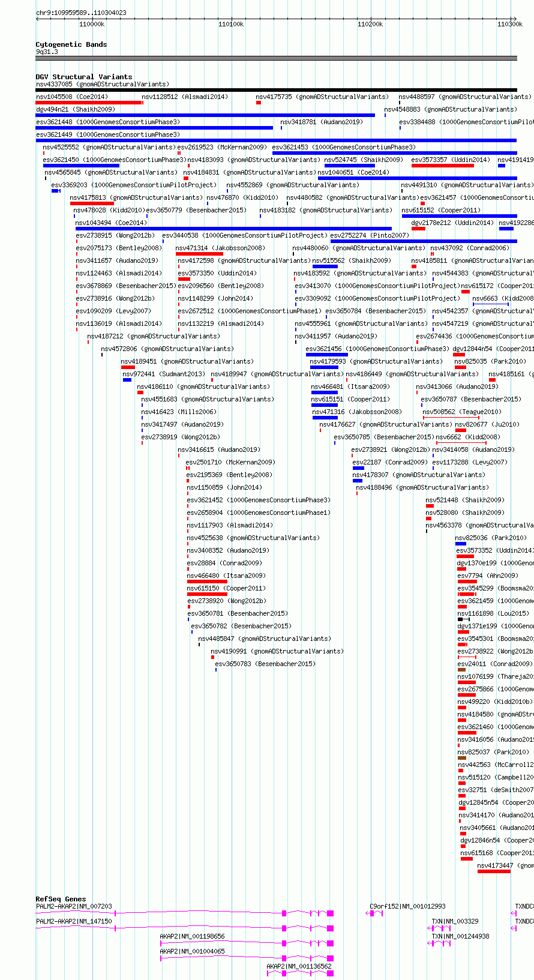Open the RefSeq Genes track title

pyautogui.click(x=61, y=899)
